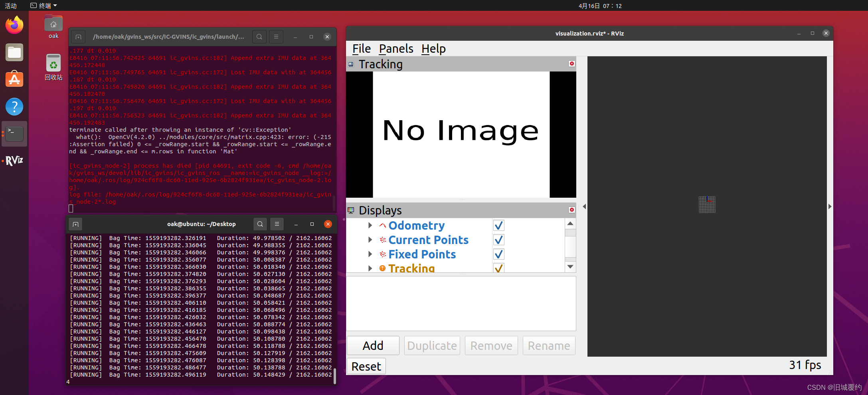Launch Ubuntu Software from the dock
This screenshot has height=395, width=868.
(x=14, y=79)
